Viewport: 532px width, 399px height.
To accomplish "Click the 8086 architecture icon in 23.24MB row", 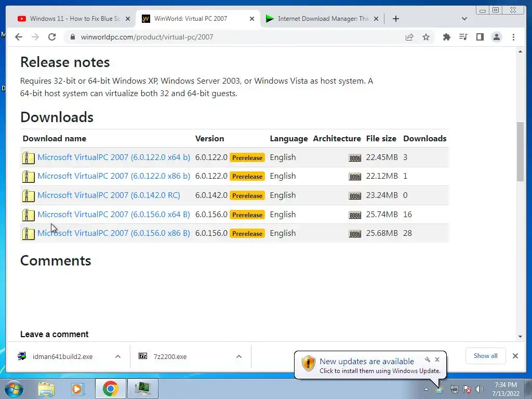I will tap(355, 196).
